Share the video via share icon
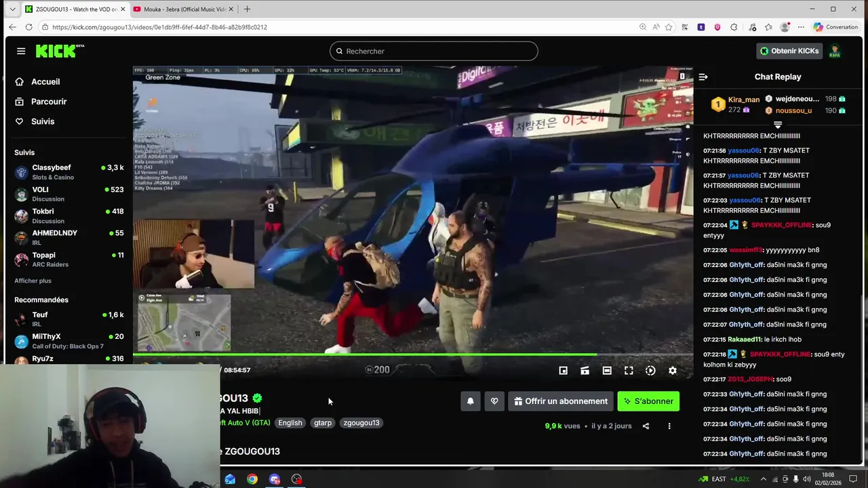Image resolution: width=868 pixels, height=488 pixels. 646,426
